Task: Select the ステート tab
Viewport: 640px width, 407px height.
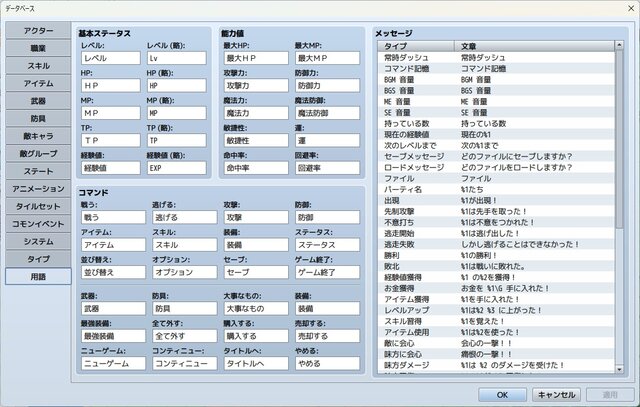Action: pyautogui.click(x=38, y=171)
